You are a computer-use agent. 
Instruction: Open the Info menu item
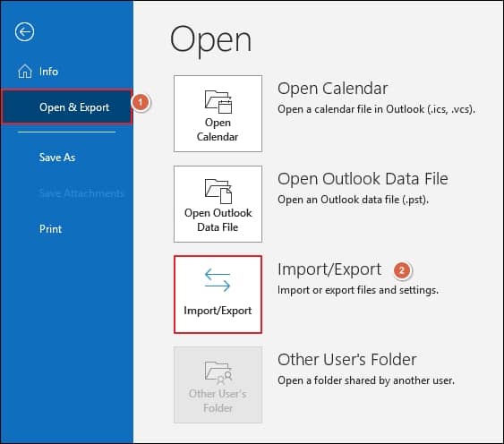click(48, 72)
